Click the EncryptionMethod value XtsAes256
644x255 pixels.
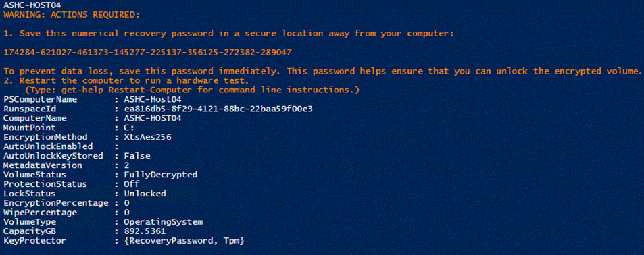click(x=147, y=138)
